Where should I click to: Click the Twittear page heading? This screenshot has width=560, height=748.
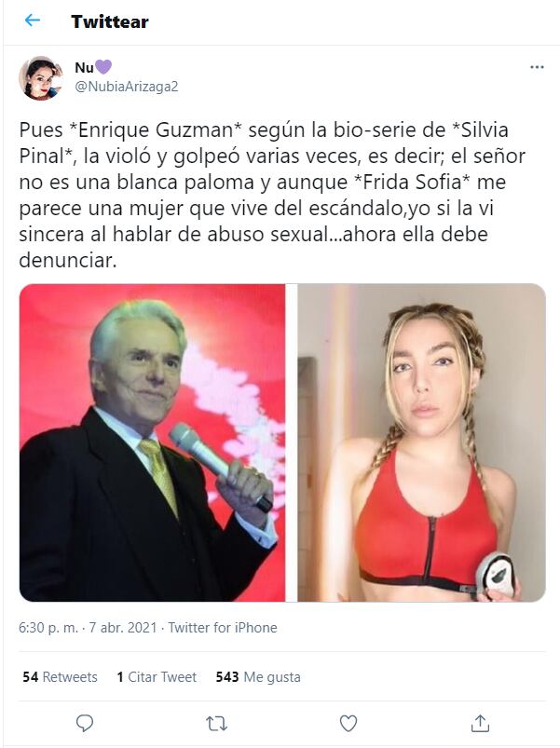[110, 21]
